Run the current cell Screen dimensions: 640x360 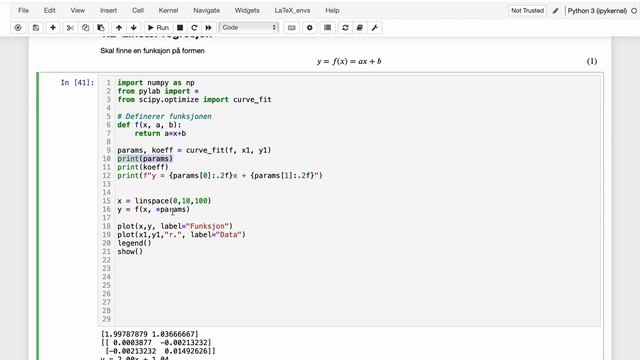coord(158,27)
